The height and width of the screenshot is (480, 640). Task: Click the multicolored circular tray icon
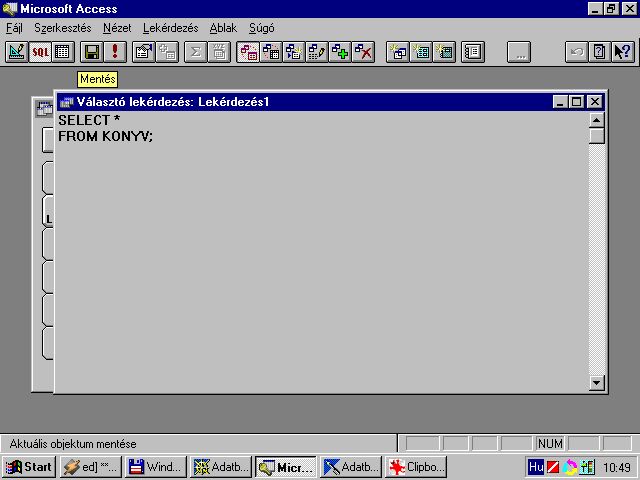[x=570, y=467]
